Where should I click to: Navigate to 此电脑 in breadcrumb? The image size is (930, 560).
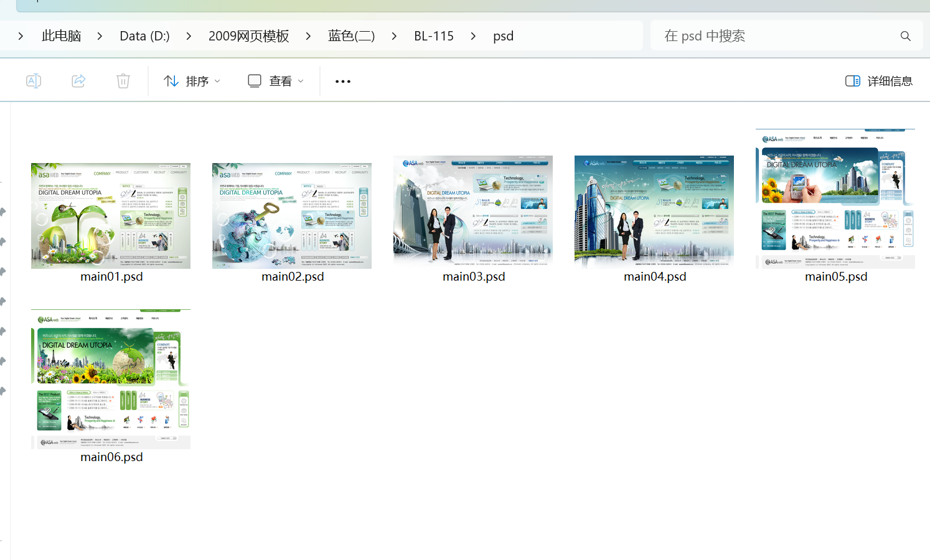click(x=62, y=36)
